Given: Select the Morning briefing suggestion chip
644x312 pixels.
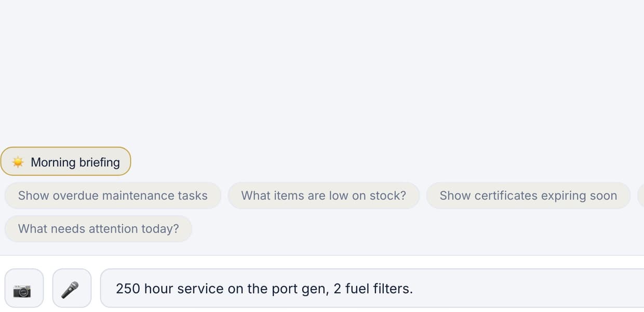Looking at the screenshot, I should coord(65,162).
